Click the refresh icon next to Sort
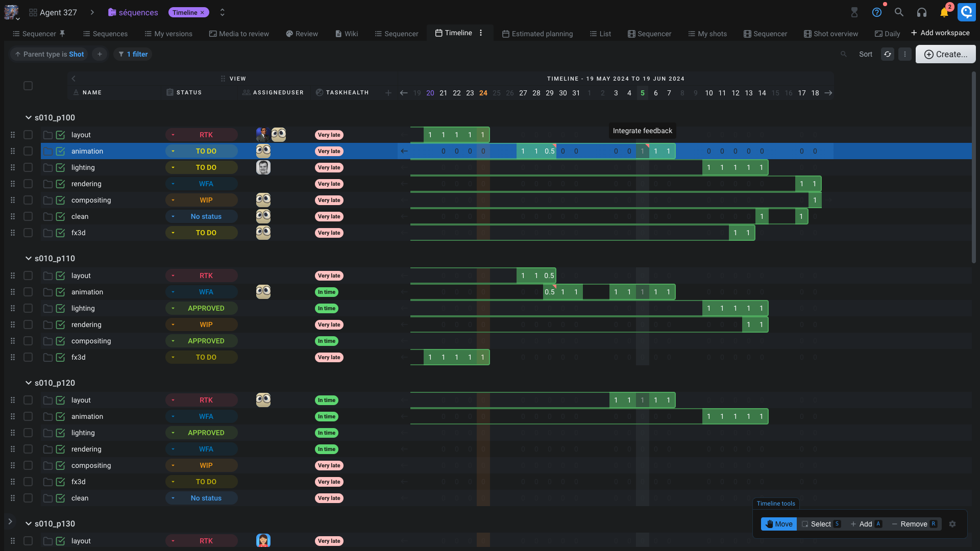 888,54
